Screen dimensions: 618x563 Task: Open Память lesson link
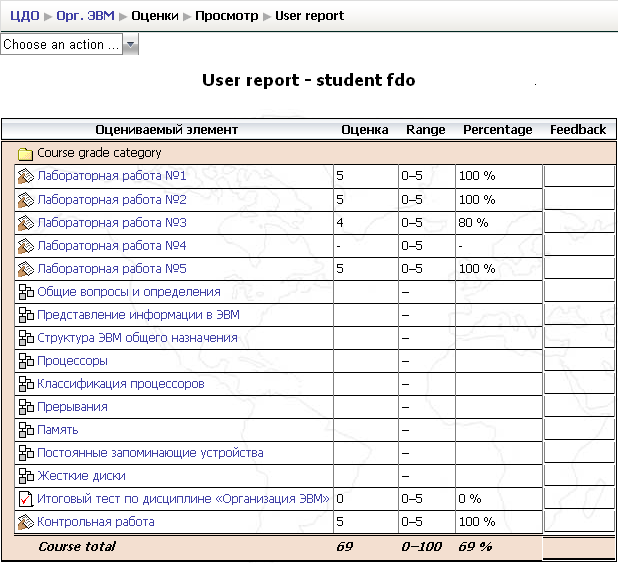click(58, 430)
